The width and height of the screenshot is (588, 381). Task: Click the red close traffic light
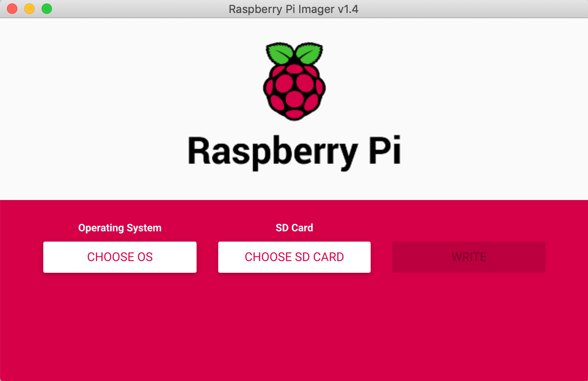point(12,8)
